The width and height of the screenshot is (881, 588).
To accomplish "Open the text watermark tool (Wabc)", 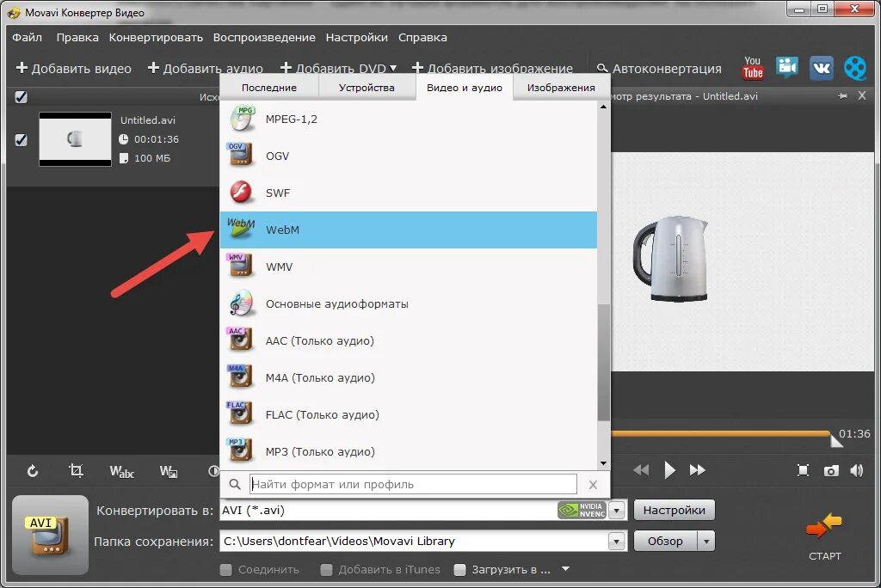I will (x=121, y=471).
